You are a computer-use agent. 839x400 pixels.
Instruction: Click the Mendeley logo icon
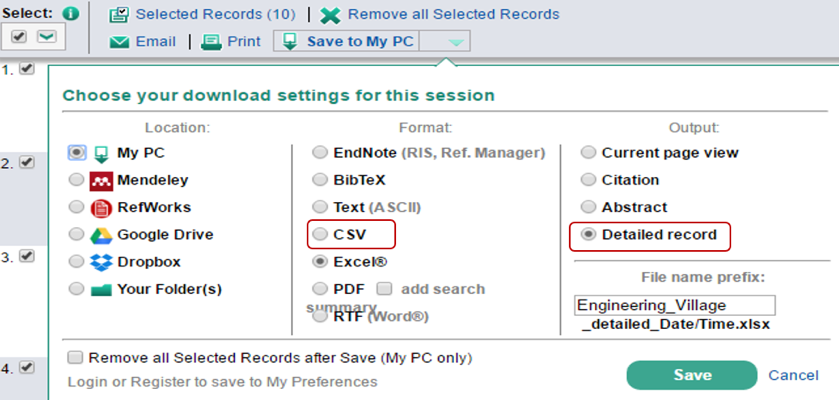(x=101, y=181)
